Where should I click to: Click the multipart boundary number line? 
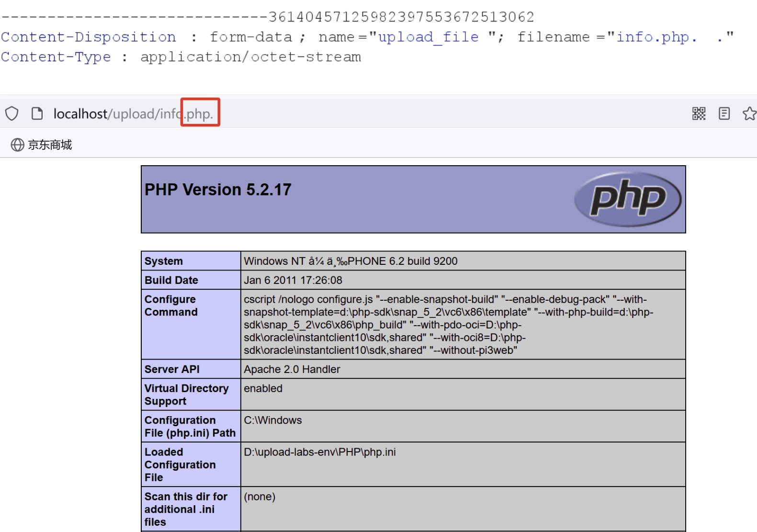tap(268, 17)
